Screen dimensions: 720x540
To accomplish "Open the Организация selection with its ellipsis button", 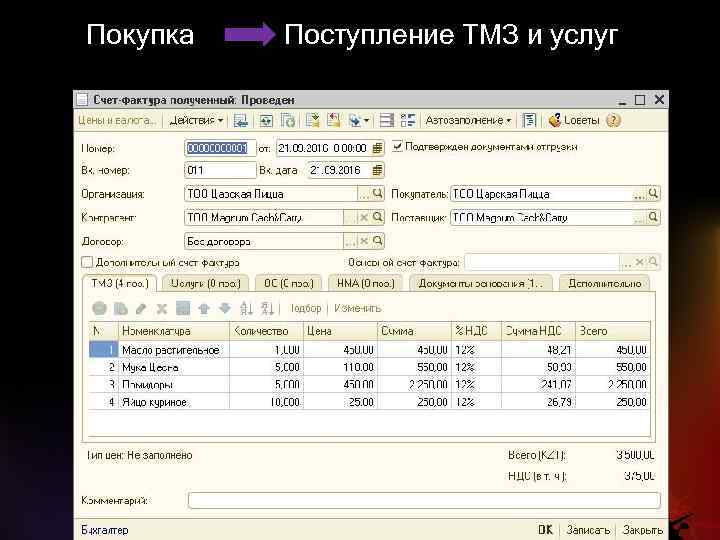I will coord(364,194).
